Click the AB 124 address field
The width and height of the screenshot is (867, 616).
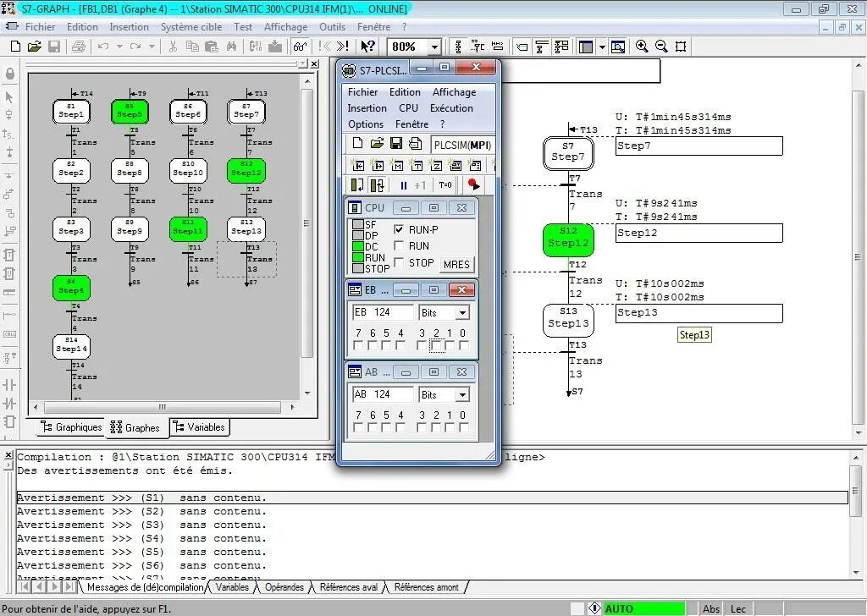(383, 394)
